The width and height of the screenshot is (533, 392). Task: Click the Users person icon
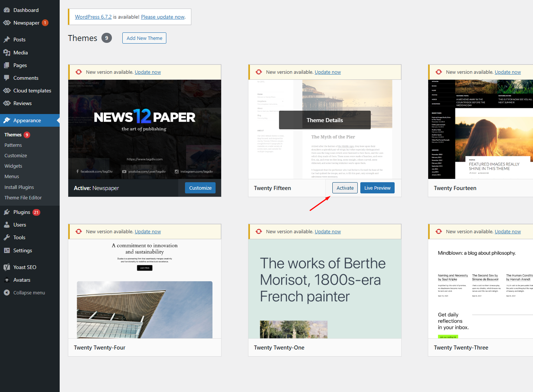[7, 225]
